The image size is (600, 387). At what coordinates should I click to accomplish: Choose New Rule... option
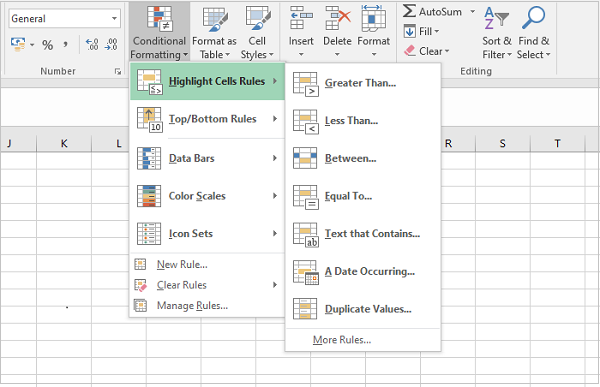pos(207,264)
